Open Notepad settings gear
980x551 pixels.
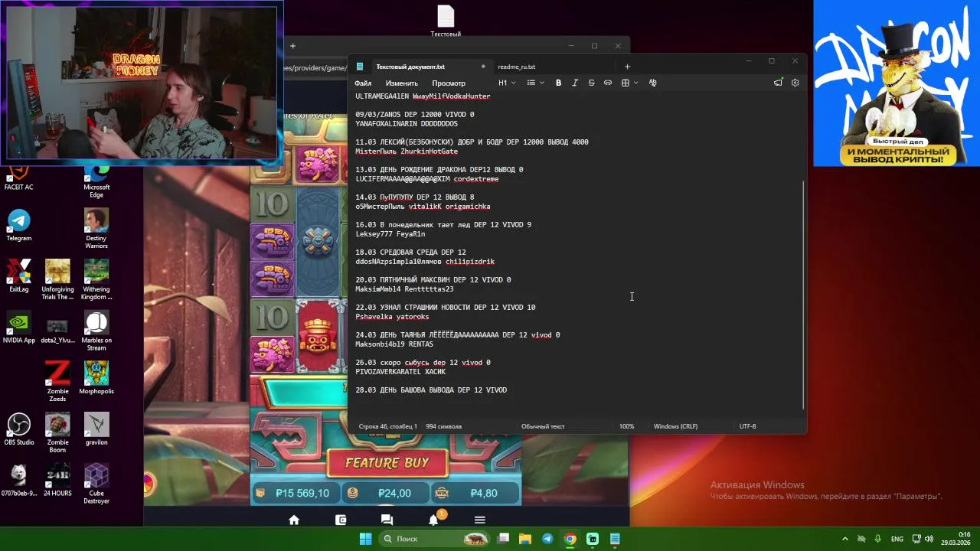click(795, 83)
